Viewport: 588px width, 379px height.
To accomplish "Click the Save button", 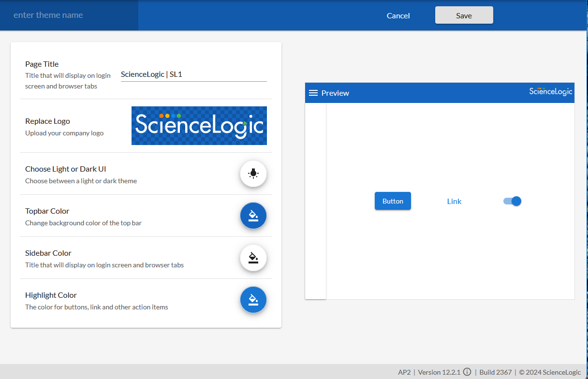I will point(464,15).
